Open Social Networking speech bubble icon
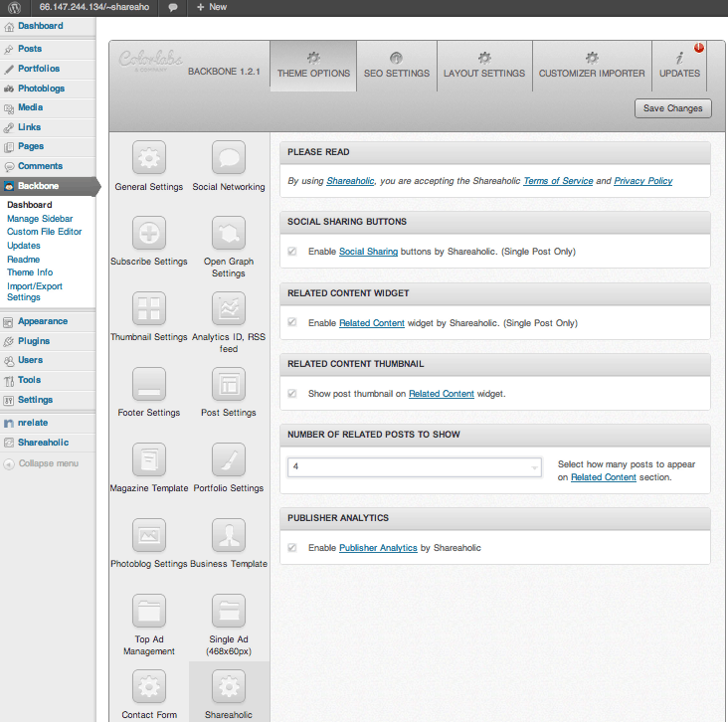Screen dimensions: 728x722 click(229, 157)
